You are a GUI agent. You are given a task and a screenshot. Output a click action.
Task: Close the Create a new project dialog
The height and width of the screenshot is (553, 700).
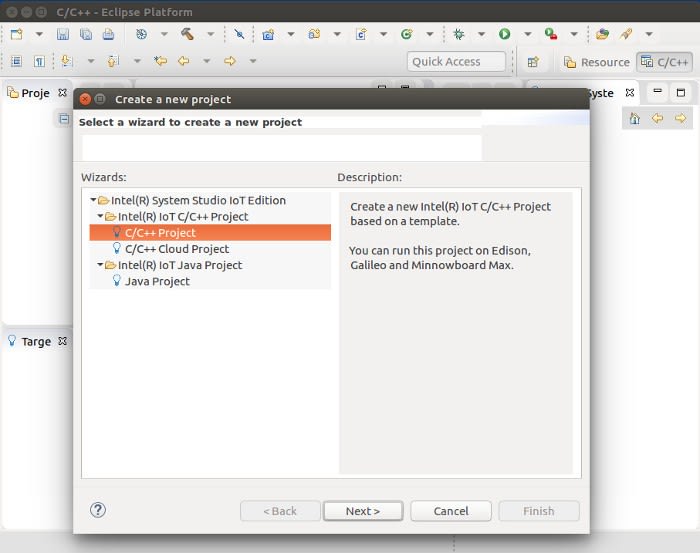click(85, 99)
